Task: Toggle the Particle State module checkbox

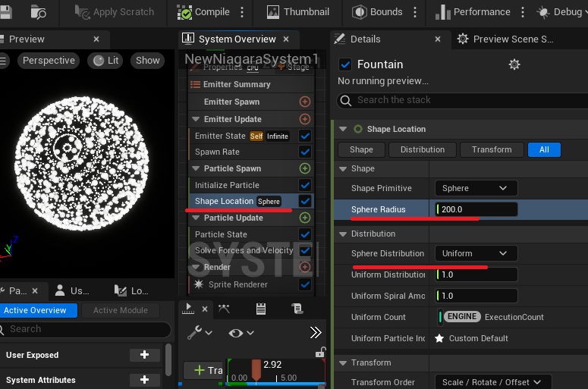Action: 305,234
